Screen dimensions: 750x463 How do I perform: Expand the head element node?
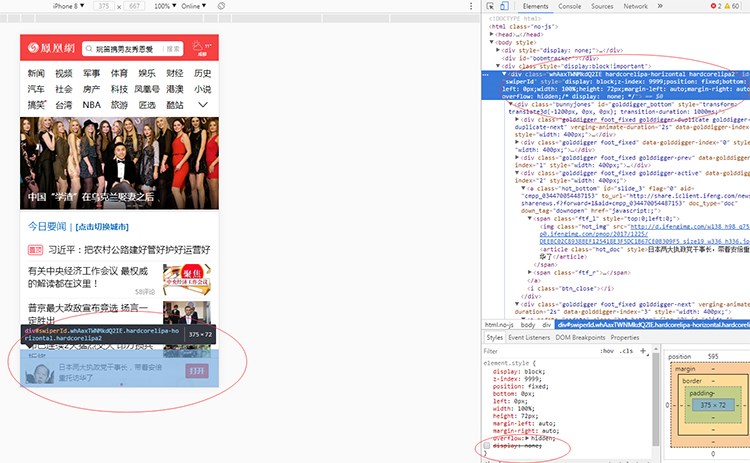pos(492,34)
